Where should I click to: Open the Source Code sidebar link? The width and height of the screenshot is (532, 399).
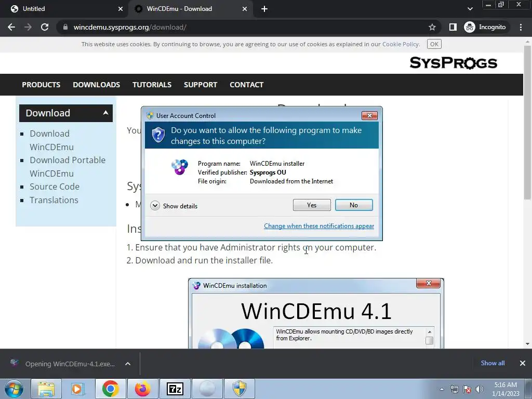coord(55,187)
